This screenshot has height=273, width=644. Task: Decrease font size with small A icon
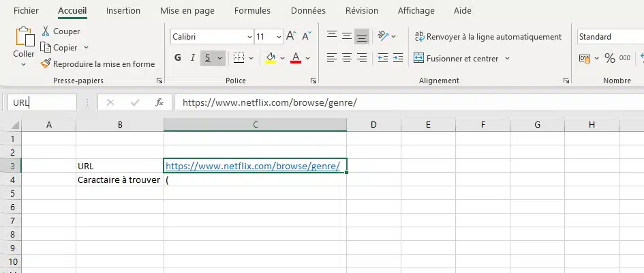click(x=307, y=36)
